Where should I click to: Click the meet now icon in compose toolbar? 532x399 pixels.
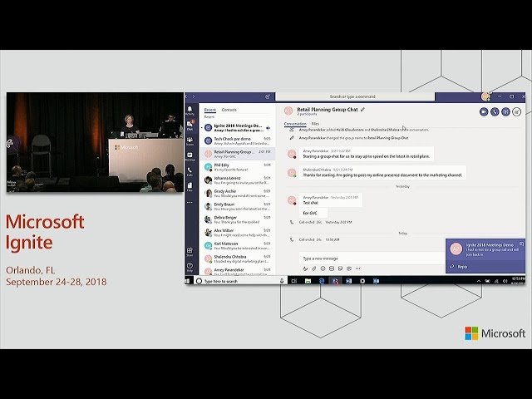coord(349,268)
